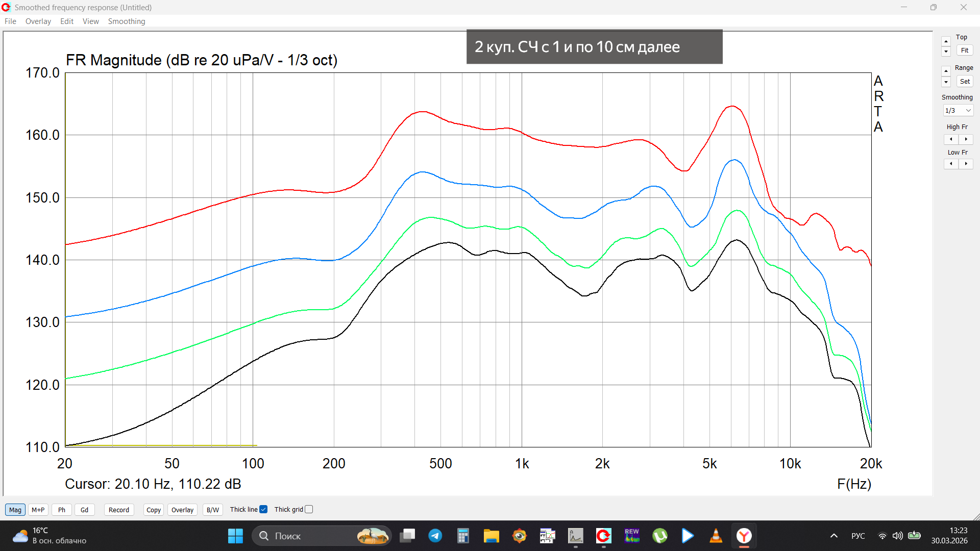Viewport: 980px width, 551px height.
Task: Click the Copy button
Action: click(153, 510)
